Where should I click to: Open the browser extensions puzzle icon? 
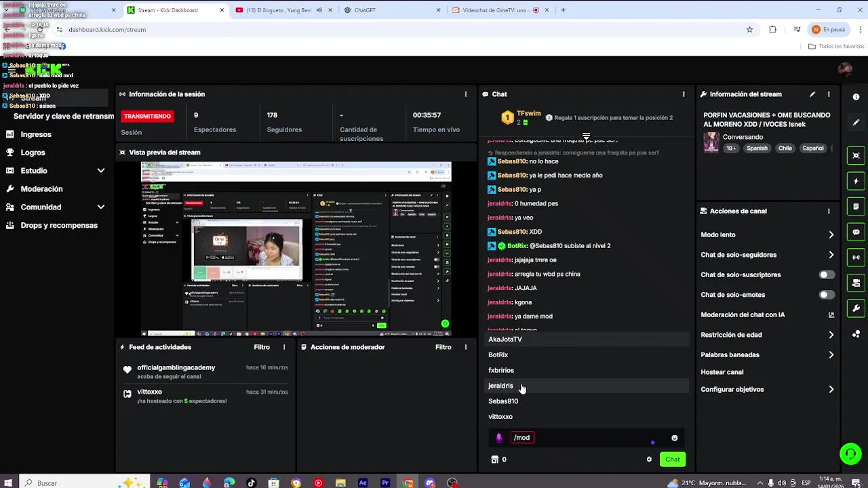pyautogui.click(x=772, y=30)
